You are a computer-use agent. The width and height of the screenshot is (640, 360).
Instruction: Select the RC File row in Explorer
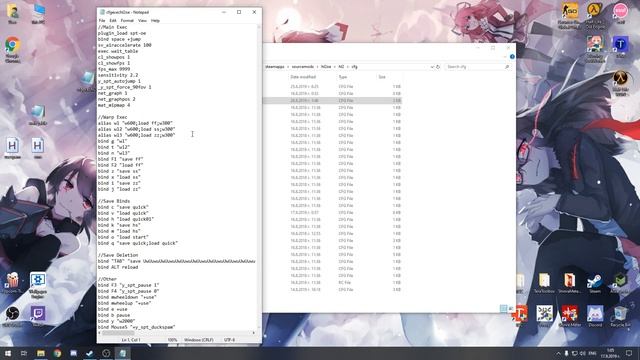333,282
